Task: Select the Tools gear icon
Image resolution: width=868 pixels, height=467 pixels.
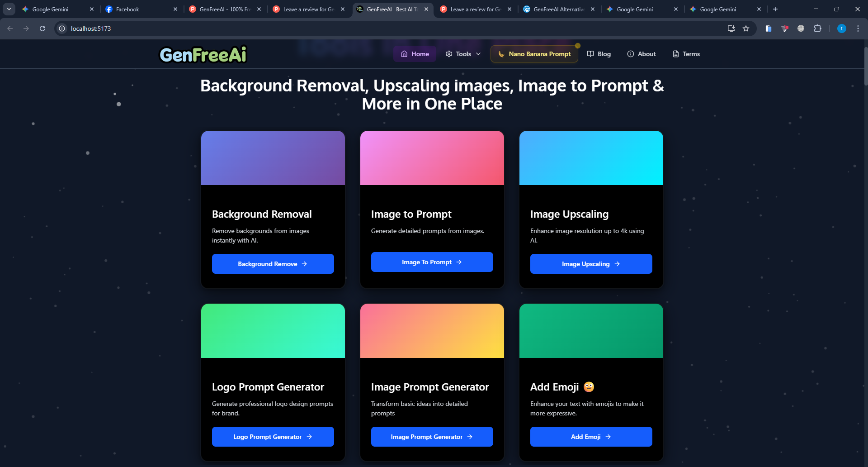Action: (x=448, y=54)
